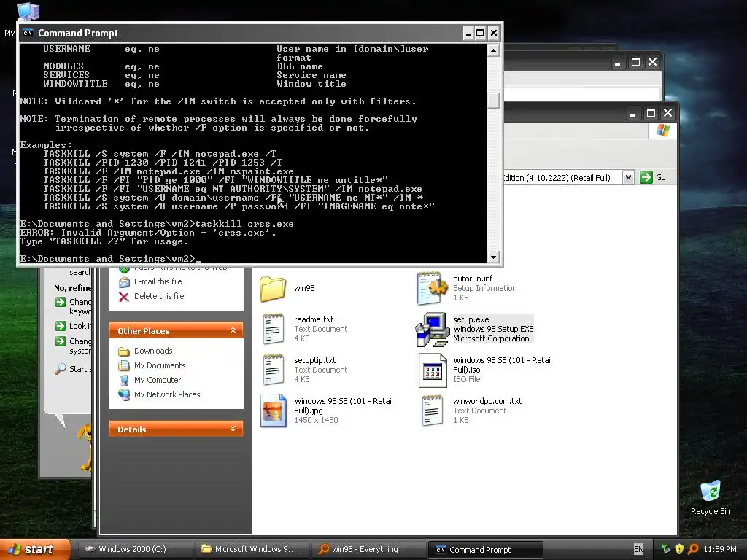The image size is (747, 560).
Task: Select the win98 folder name
Action: point(304,288)
